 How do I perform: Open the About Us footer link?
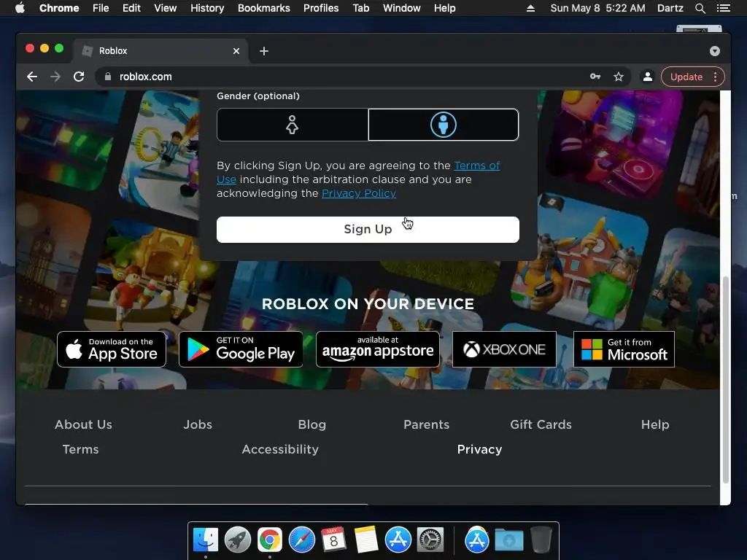click(83, 424)
